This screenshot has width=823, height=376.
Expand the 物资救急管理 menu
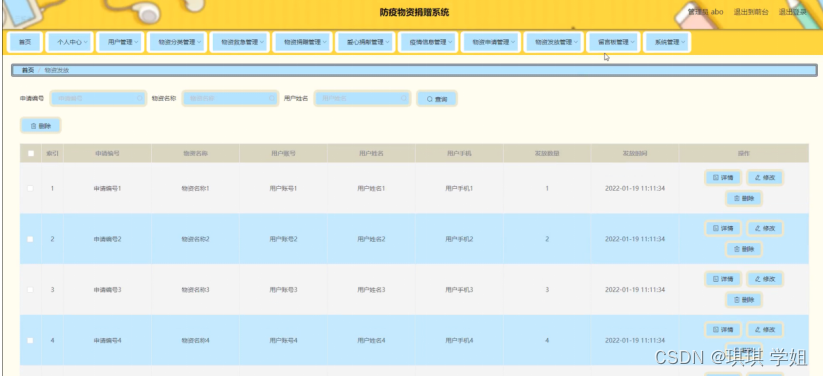tap(239, 43)
